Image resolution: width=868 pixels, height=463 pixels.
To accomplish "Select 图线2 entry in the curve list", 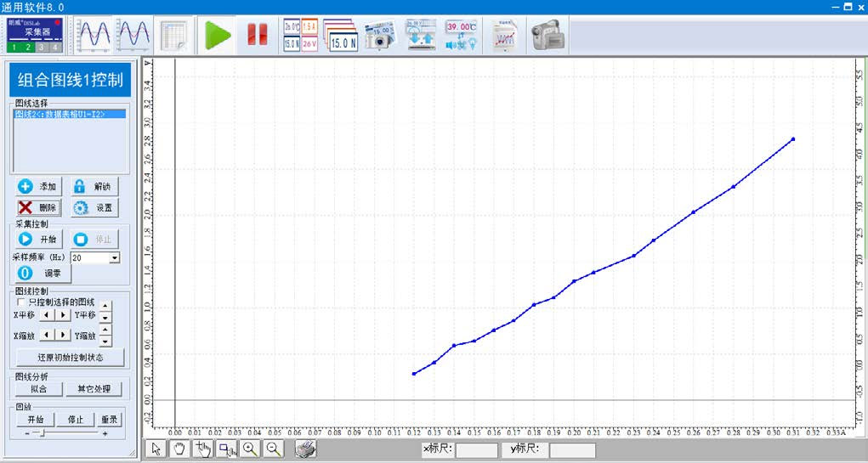I will [x=70, y=113].
